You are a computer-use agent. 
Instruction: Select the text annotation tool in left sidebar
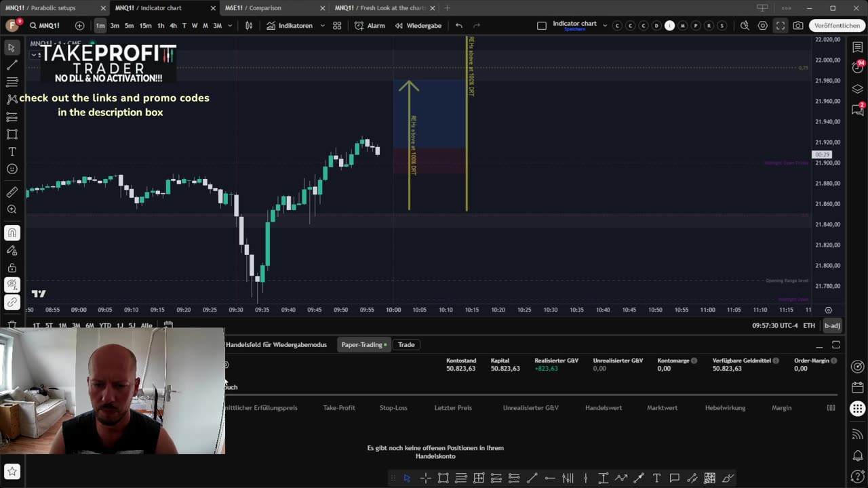[x=12, y=152]
